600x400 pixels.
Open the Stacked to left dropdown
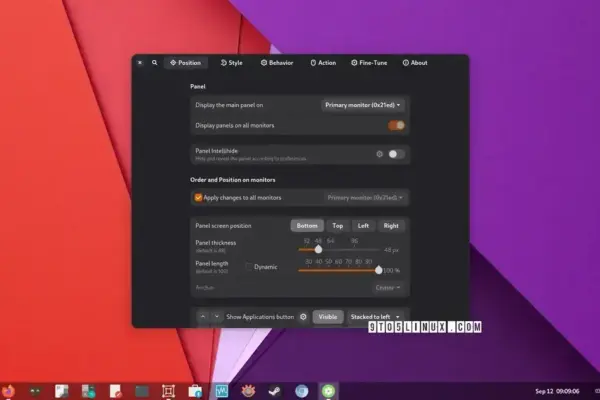coord(375,317)
